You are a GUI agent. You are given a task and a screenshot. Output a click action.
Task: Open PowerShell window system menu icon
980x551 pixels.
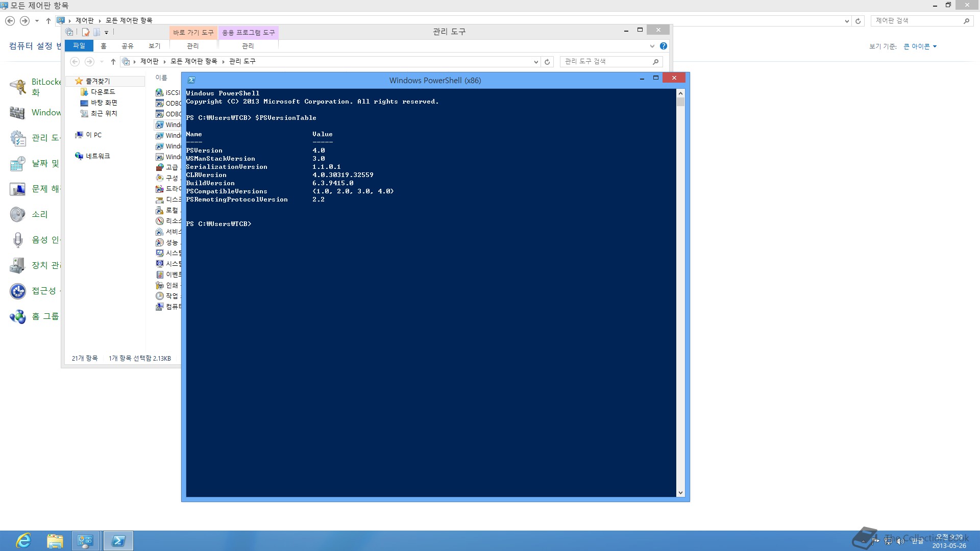(x=191, y=80)
